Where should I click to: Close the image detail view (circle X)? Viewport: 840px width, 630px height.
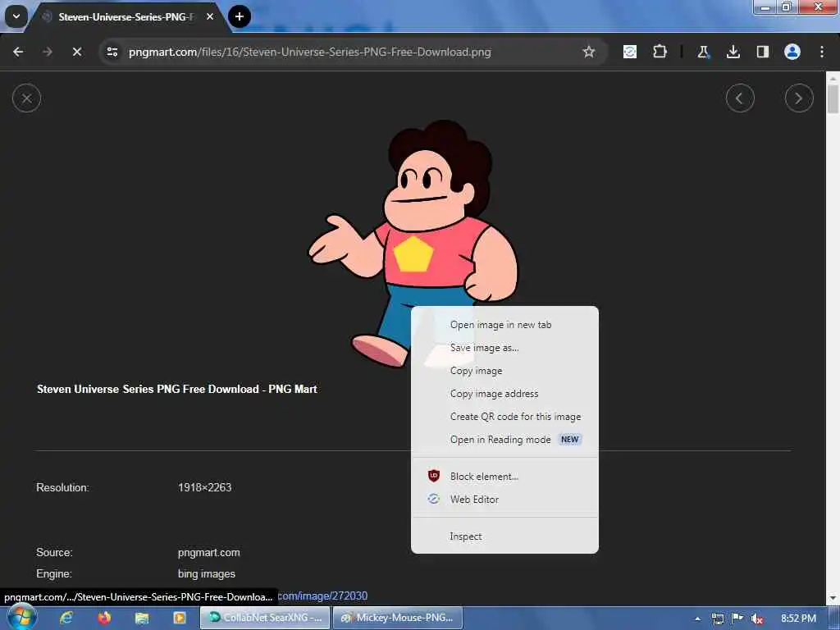click(26, 98)
